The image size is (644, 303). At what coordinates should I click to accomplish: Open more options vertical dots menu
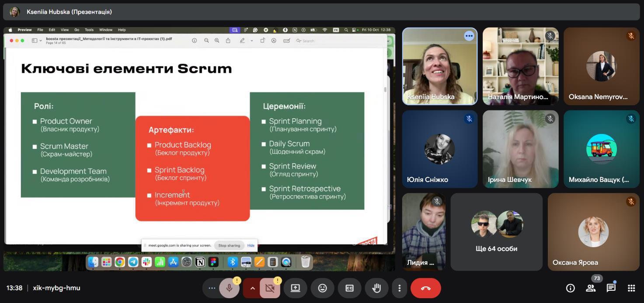399,288
